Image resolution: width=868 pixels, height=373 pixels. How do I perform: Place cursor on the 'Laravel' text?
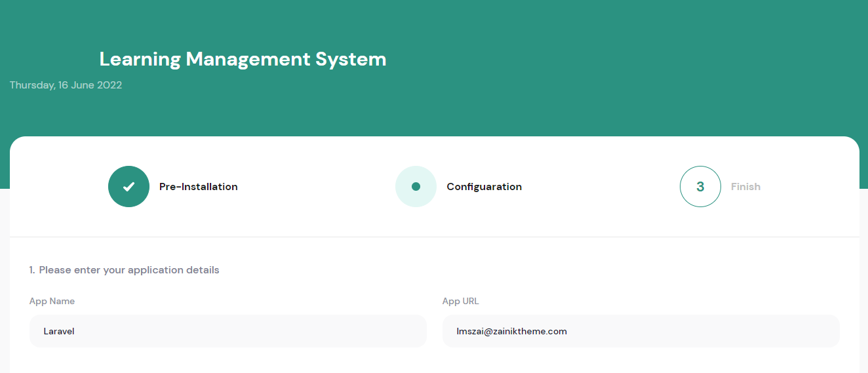59,332
